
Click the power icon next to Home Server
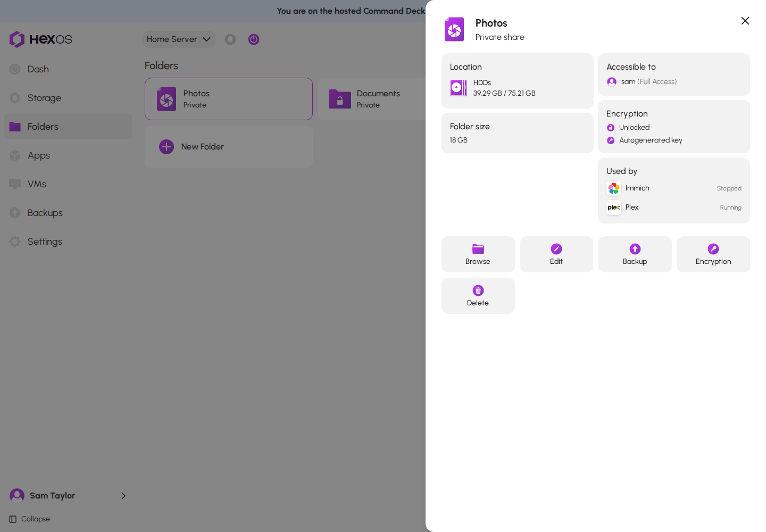[x=254, y=39]
